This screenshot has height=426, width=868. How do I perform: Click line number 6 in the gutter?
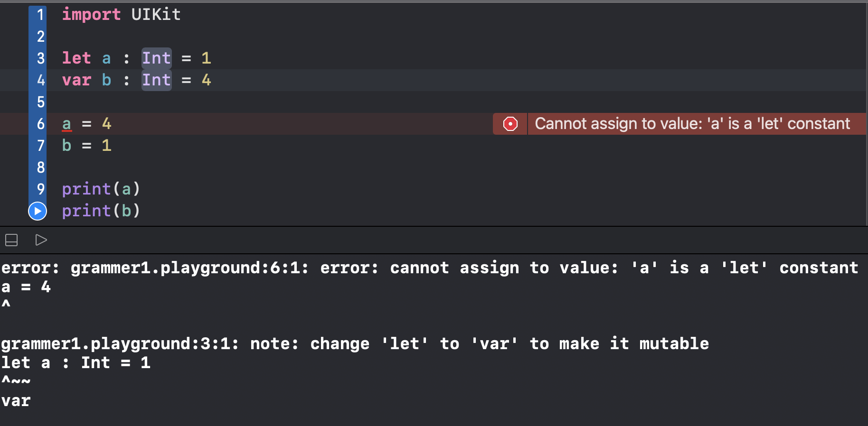pyautogui.click(x=40, y=124)
